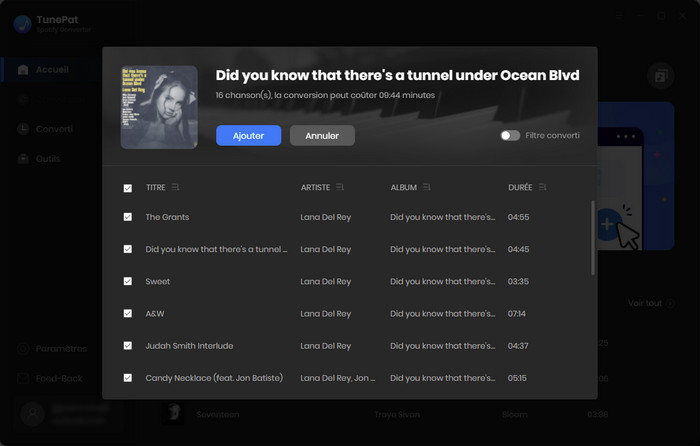Image resolution: width=700 pixels, height=446 pixels.
Task: Select the A&W song title
Action: click(155, 313)
